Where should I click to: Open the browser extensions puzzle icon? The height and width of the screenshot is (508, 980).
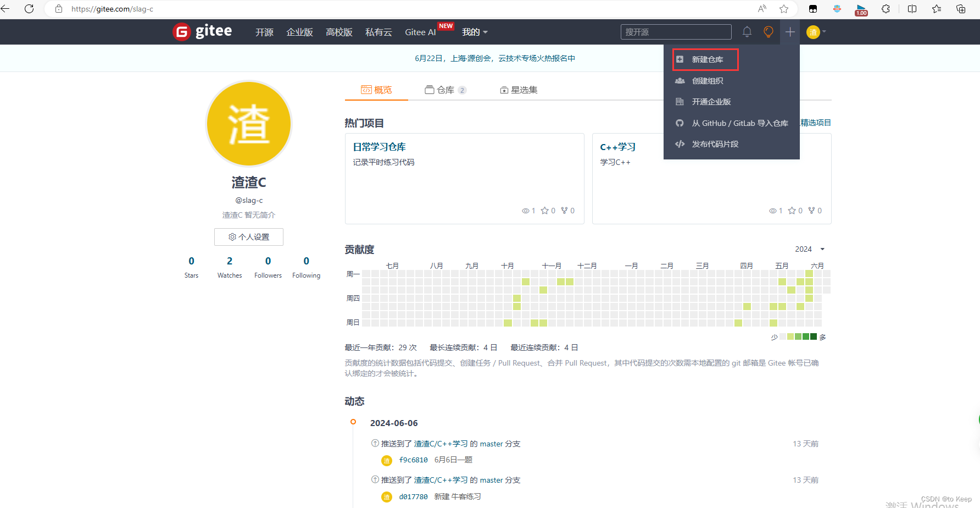pos(886,9)
